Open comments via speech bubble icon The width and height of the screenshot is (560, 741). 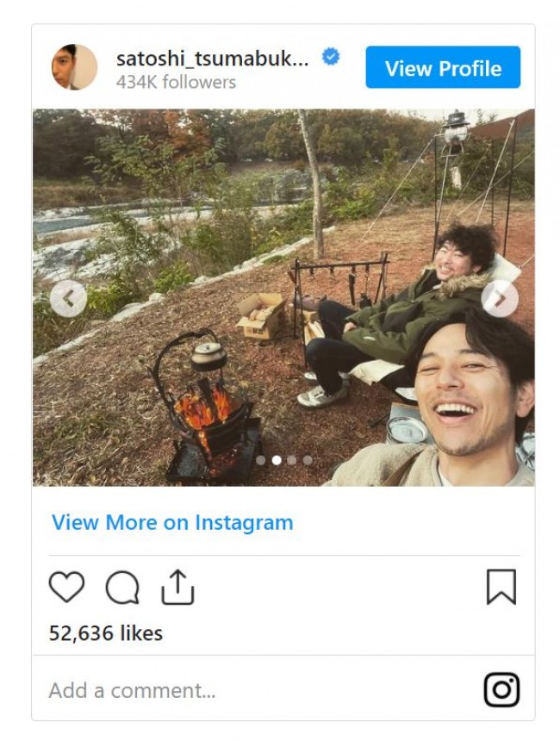(x=122, y=588)
